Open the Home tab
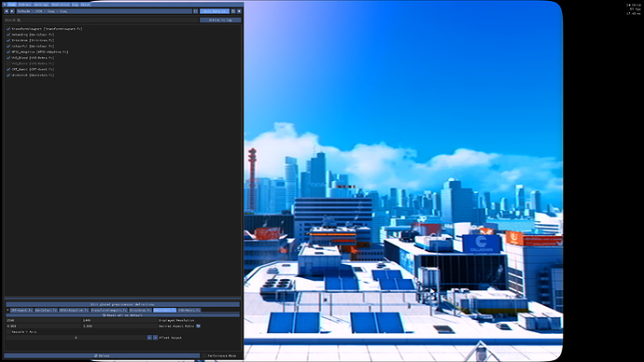 (x=12, y=5)
